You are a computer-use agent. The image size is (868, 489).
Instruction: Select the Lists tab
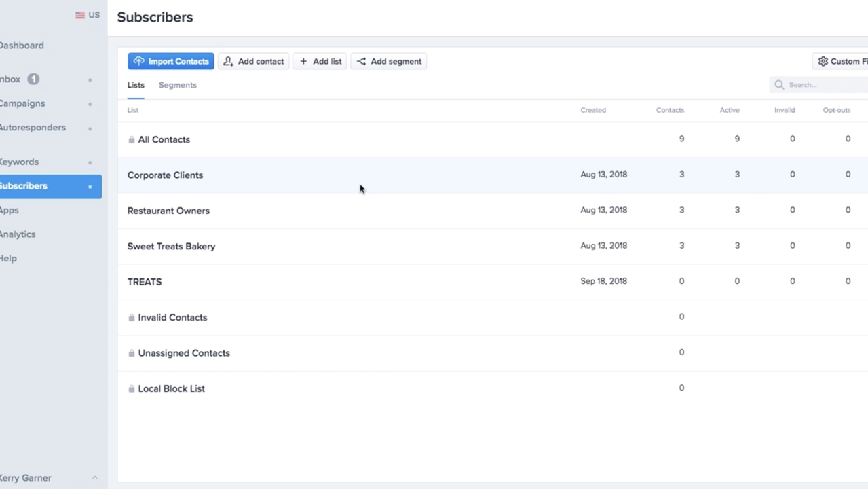click(x=136, y=85)
